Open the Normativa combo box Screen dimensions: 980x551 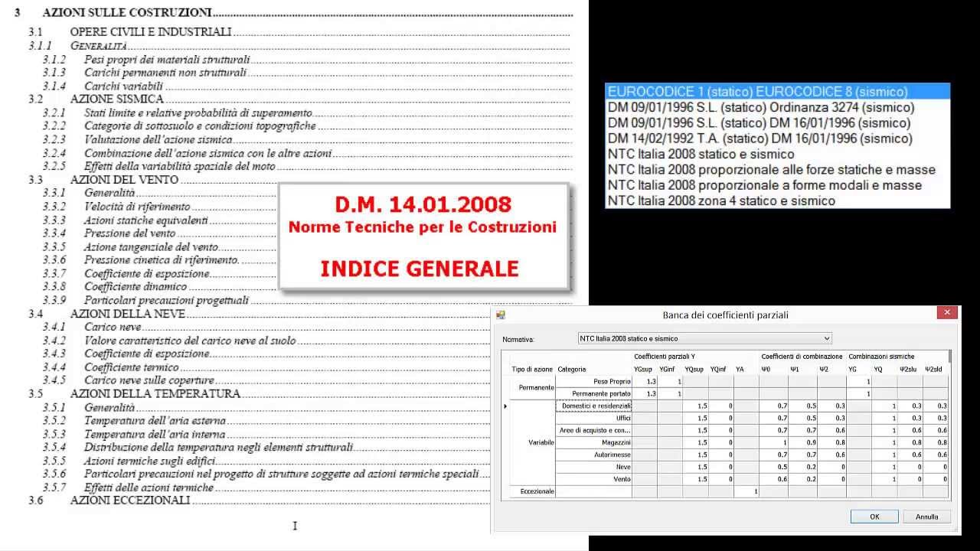point(704,338)
